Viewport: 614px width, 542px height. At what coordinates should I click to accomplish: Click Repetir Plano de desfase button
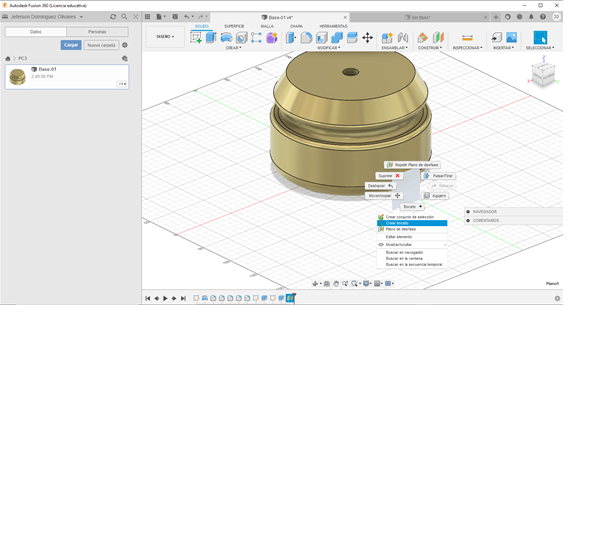412,165
